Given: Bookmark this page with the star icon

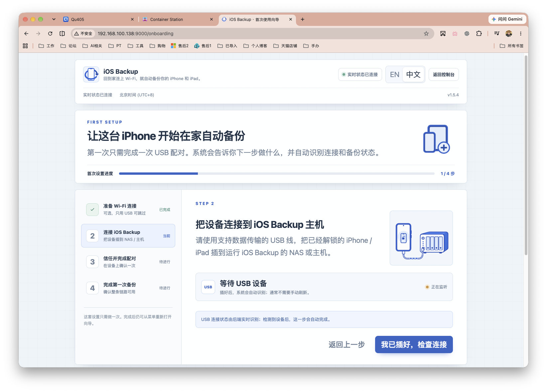Looking at the screenshot, I should [426, 34].
